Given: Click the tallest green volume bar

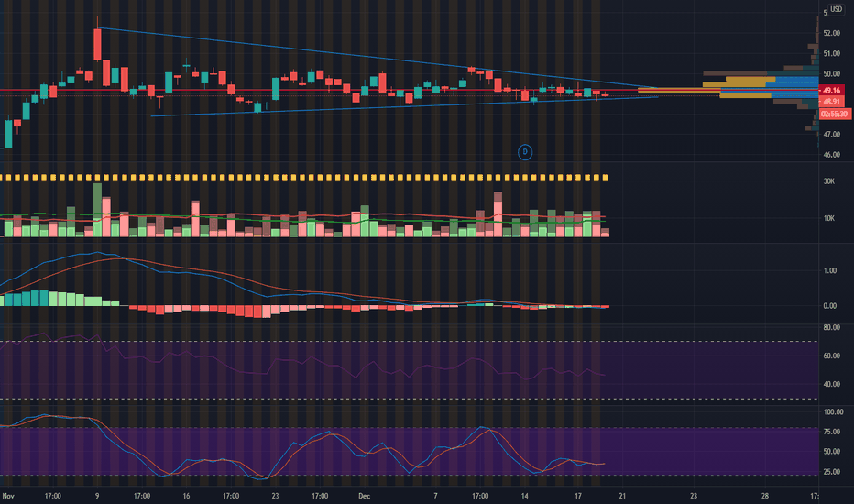Looking at the screenshot, I should pos(97,210).
